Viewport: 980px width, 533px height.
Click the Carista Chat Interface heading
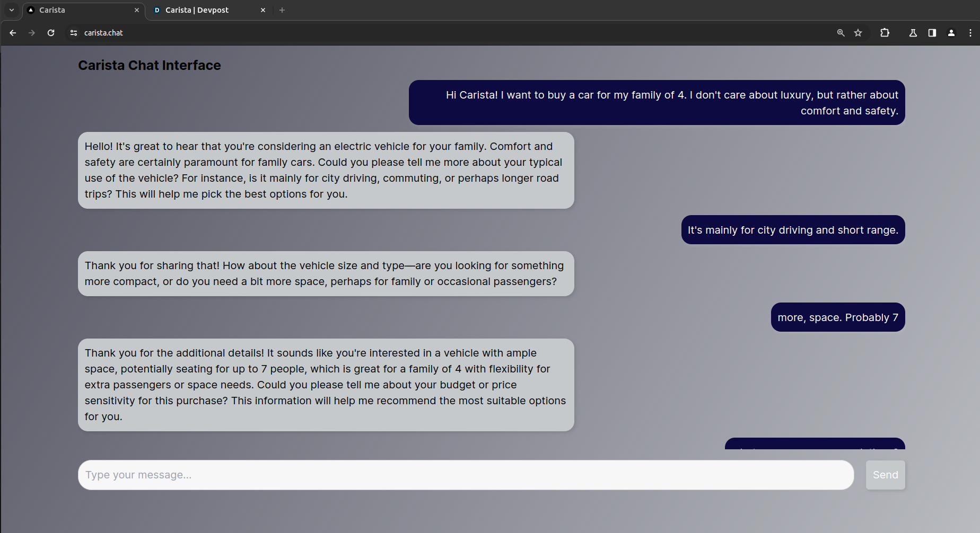tap(150, 65)
